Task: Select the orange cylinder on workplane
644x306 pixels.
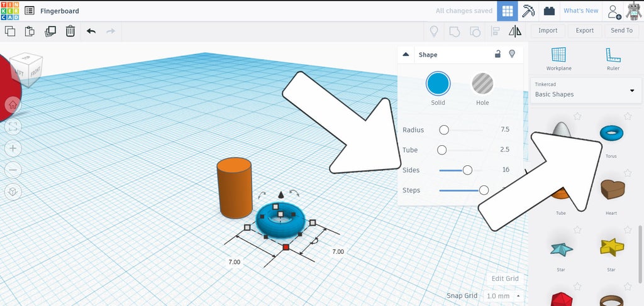Action: coord(234,188)
